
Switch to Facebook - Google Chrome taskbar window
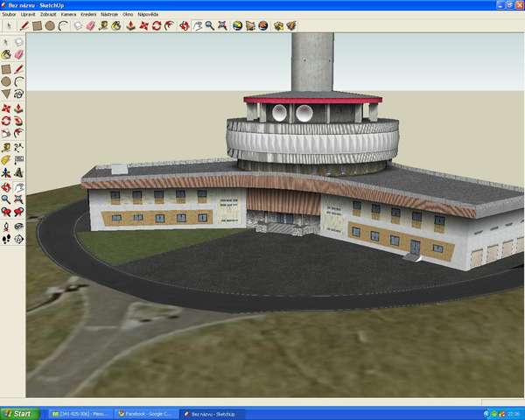(x=146, y=414)
